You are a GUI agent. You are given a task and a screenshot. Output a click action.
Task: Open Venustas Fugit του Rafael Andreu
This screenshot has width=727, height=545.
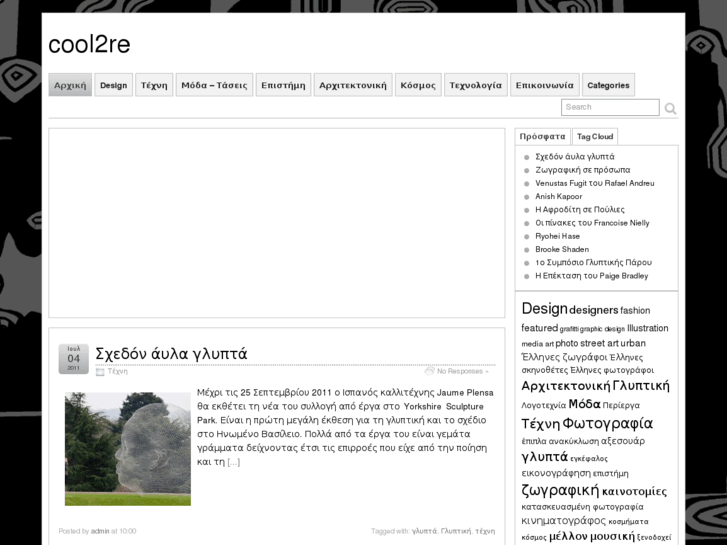[x=594, y=183]
